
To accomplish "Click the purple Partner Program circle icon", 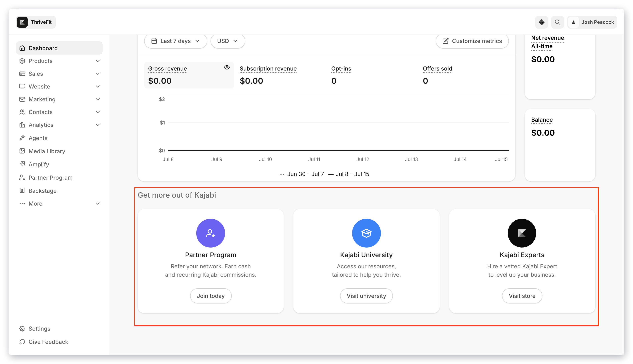I will (x=210, y=233).
